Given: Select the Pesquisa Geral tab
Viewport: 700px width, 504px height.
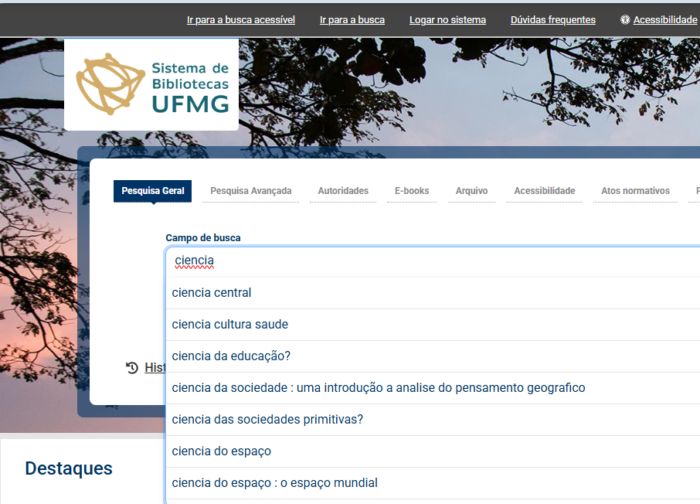Looking at the screenshot, I should [153, 191].
